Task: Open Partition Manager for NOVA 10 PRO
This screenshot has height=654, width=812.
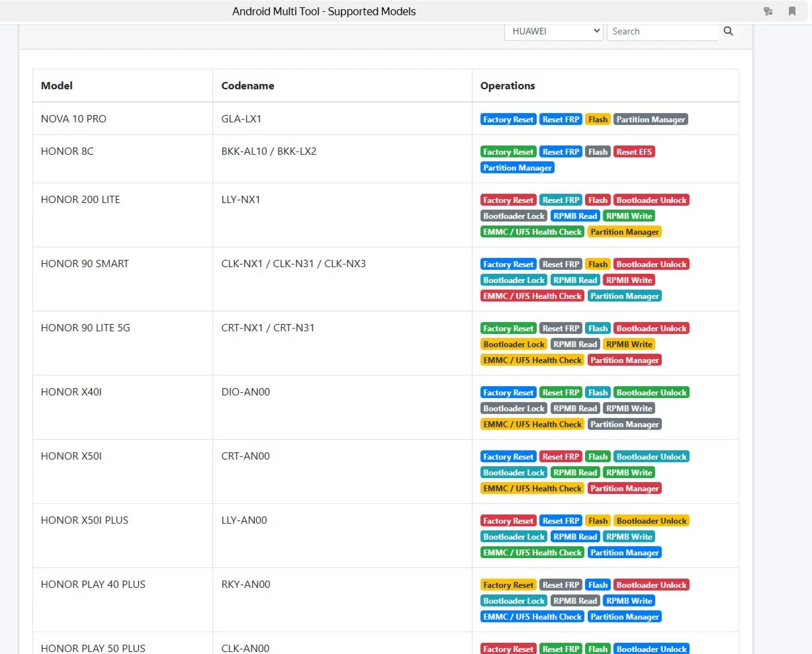Action: [x=651, y=120]
